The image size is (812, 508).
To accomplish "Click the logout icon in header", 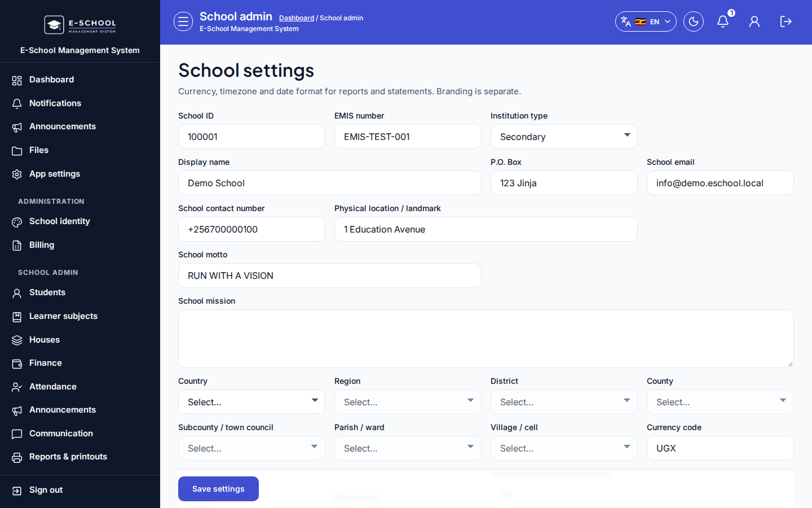I will point(786,21).
